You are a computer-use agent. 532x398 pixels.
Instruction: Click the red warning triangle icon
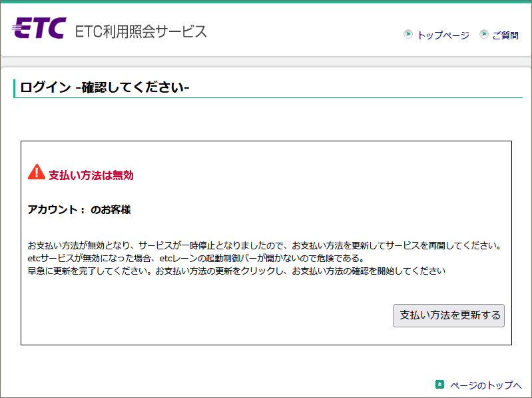pos(37,172)
